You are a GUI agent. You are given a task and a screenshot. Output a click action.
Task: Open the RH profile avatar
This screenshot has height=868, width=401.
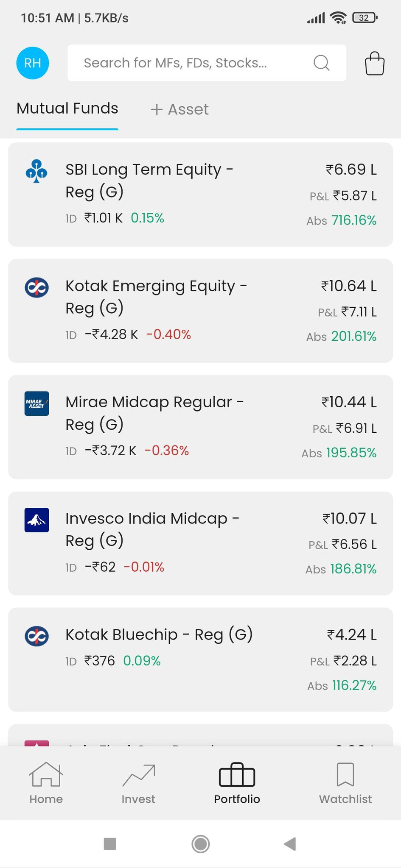point(33,63)
